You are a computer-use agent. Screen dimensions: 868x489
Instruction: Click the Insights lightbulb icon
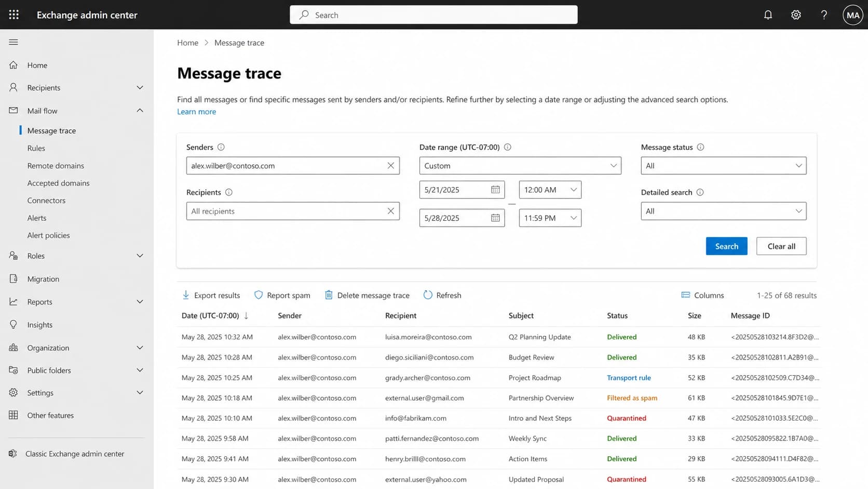point(13,324)
